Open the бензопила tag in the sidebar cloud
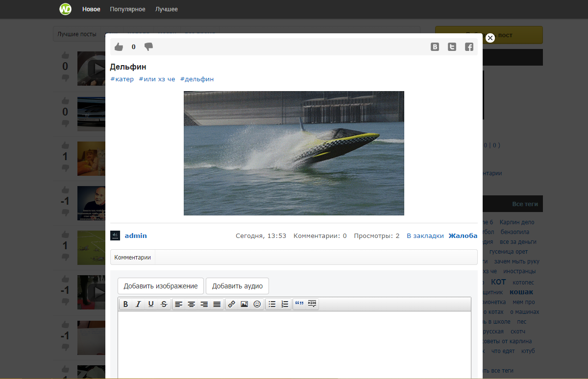 click(514, 232)
